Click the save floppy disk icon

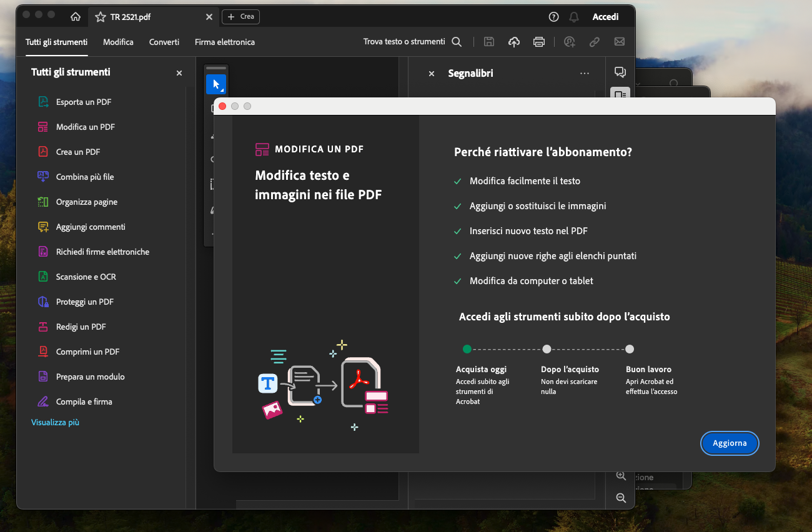[489, 42]
